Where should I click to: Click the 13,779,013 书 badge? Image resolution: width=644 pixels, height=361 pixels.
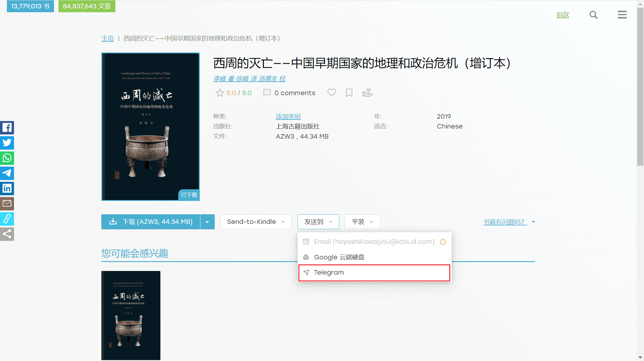point(30,6)
